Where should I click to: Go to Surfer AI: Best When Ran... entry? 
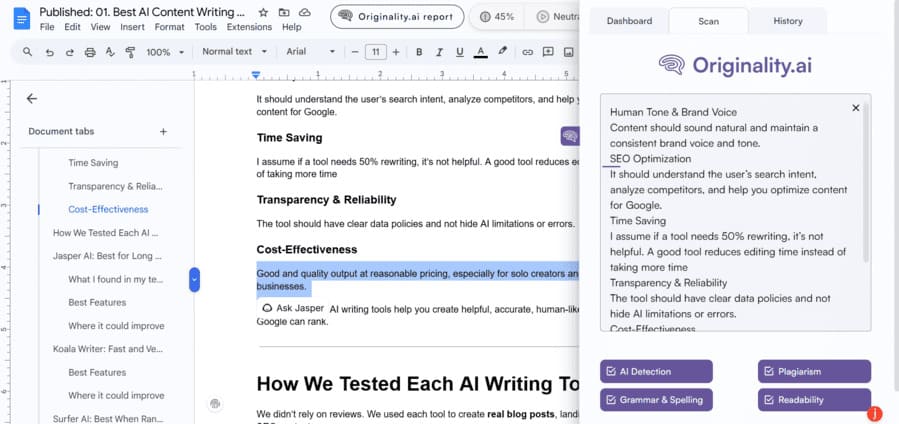[107, 418]
